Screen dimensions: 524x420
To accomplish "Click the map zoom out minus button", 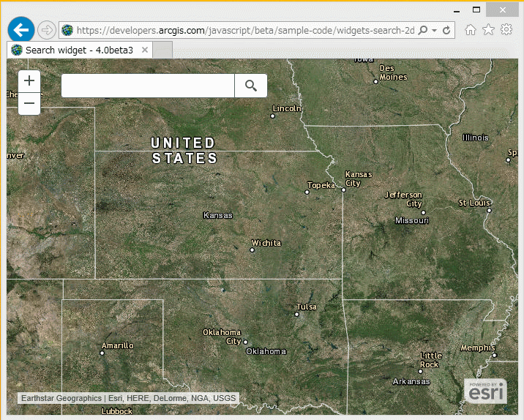I will pos(29,104).
